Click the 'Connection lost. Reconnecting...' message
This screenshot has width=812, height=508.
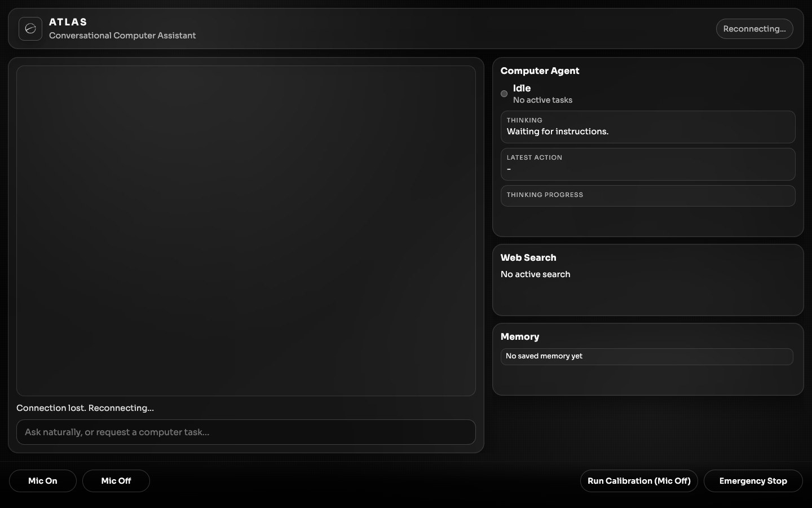(85, 408)
